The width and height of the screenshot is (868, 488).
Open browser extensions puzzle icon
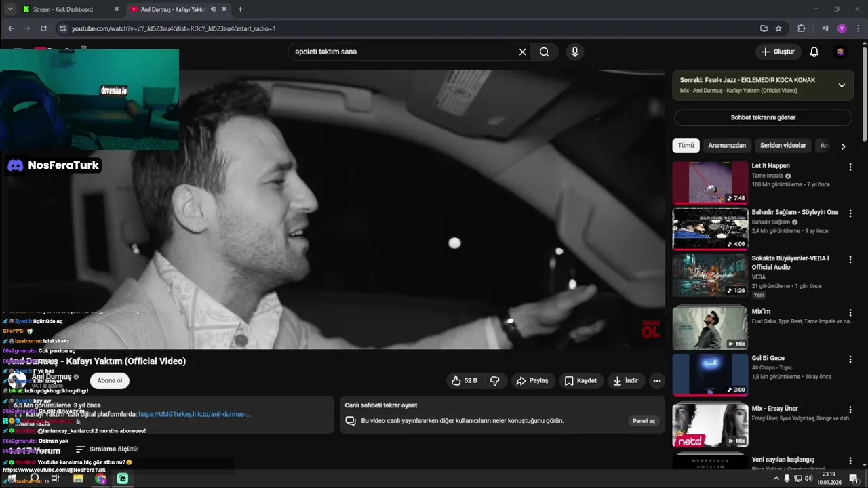pyautogui.click(x=801, y=28)
